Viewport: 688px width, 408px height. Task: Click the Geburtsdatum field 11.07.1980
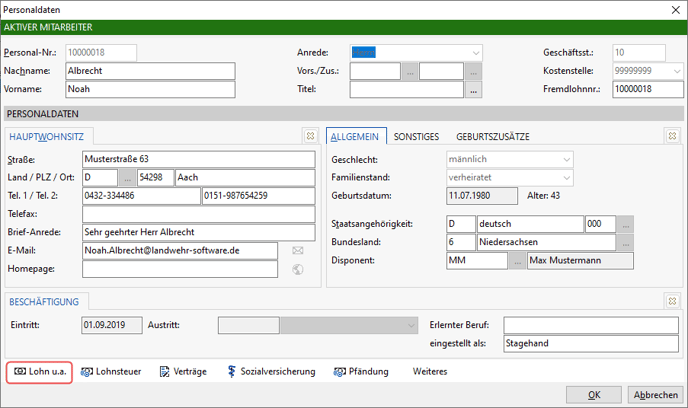482,196
